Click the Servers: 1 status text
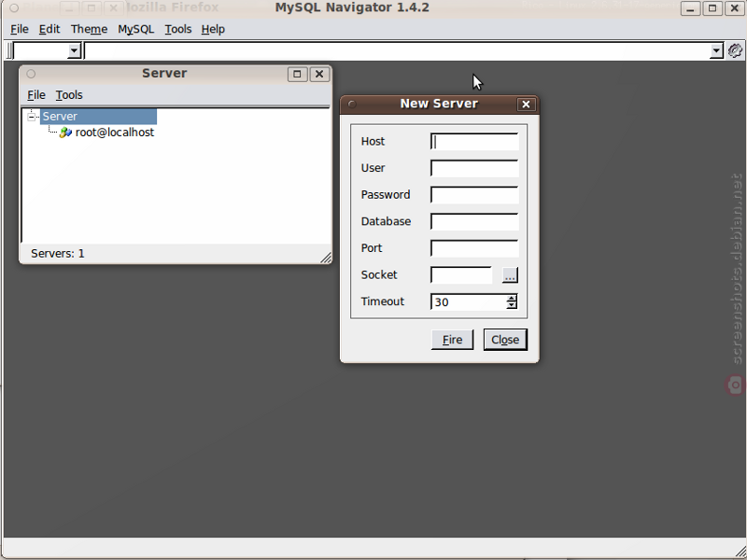Screen dimensions: 747x560 click(58, 253)
